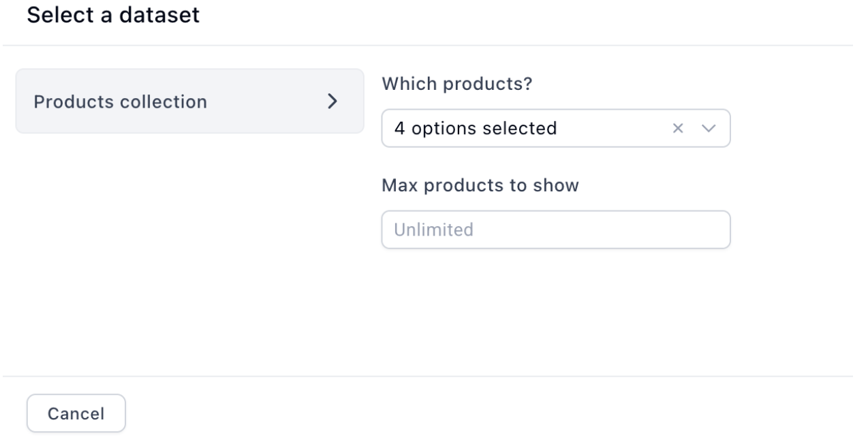This screenshot has height=444, width=868.
Task: Remove all four selected product options
Action: tap(678, 128)
